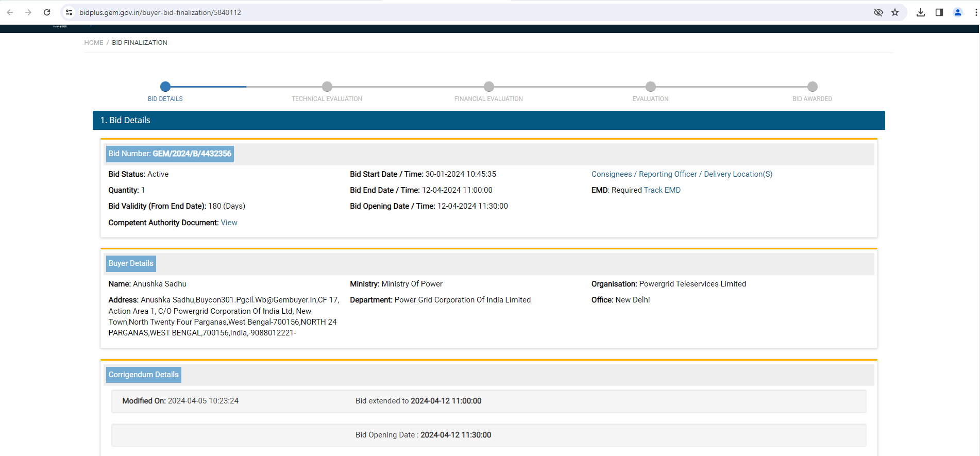The width and height of the screenshot is (980, 456).
Task: Click Bid Start Date 30-01-2024 10:45:35
Action: (423, 174)
